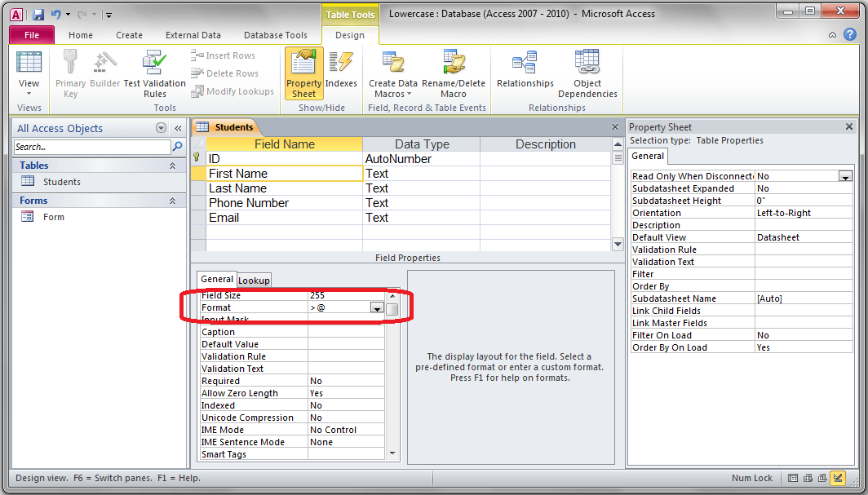Image resolution: width=868 pixels, height=495 pixels.
Task: Click the Caption property field
Action: (345, 332)
